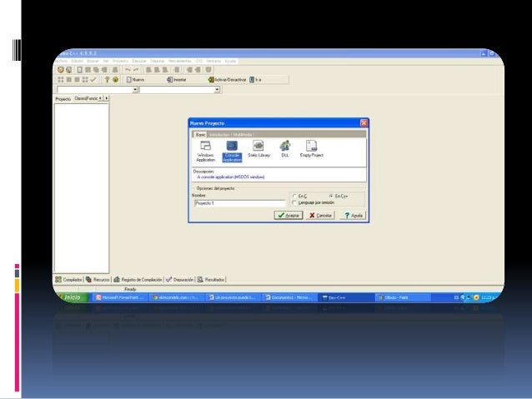Show the Depuración bottom tab
Screen dimensions: 532x399
coord(180,280)
